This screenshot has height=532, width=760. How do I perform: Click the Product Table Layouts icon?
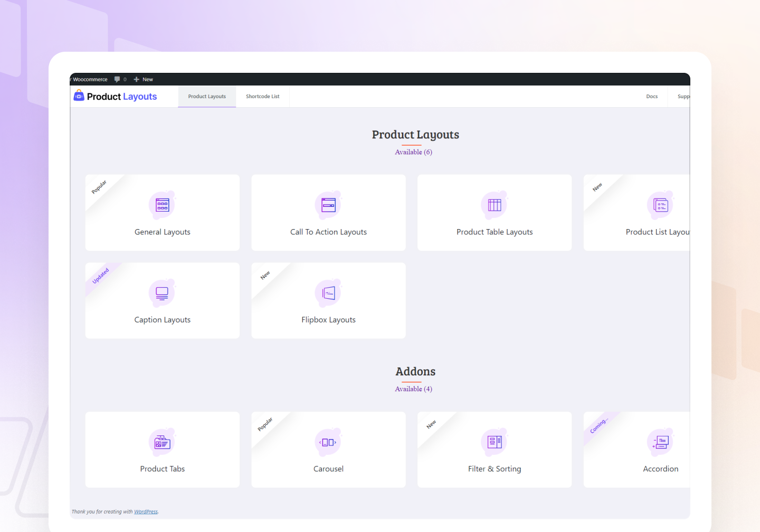coord(495,205)
